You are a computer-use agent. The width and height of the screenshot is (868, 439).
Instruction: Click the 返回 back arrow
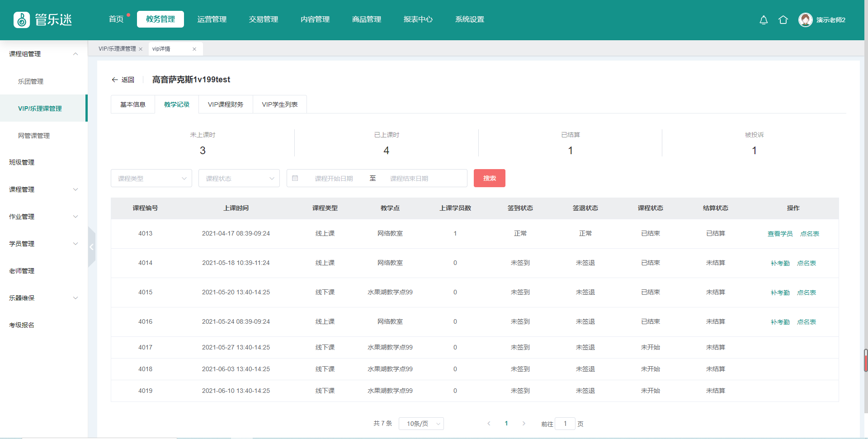pyautogui.click(x=115, y=80)
